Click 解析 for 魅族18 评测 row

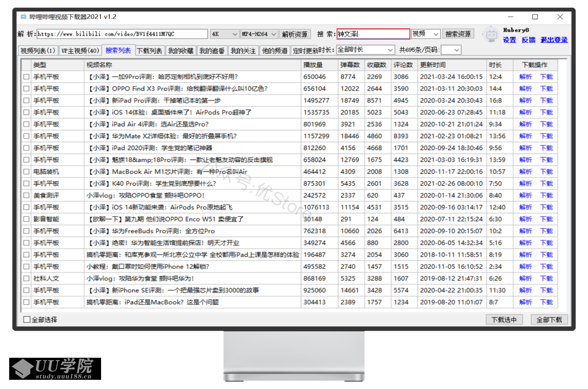pyautogui.click(x=526, y=160)
